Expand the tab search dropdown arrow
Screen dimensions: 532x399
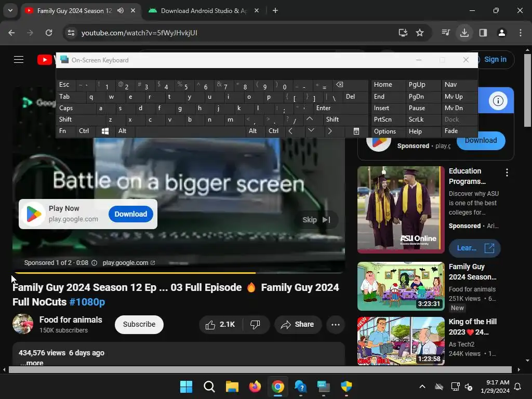(x=10, y=10)
